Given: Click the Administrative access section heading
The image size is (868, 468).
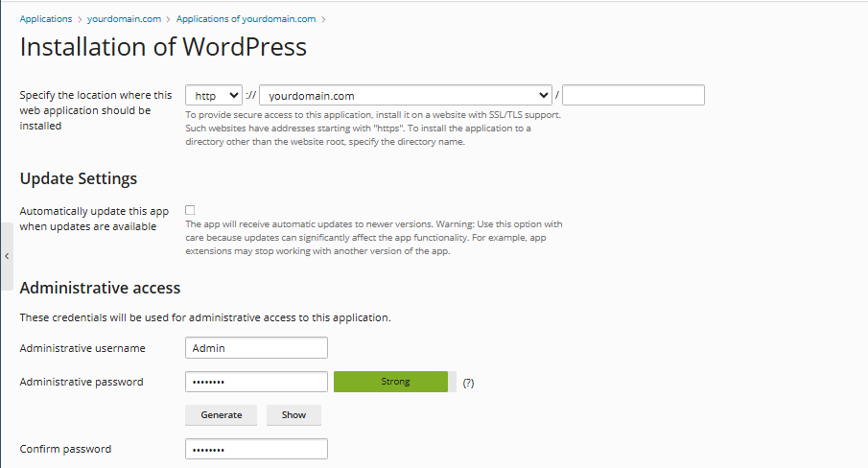Looking at the screenshot, I should point(100,289).
